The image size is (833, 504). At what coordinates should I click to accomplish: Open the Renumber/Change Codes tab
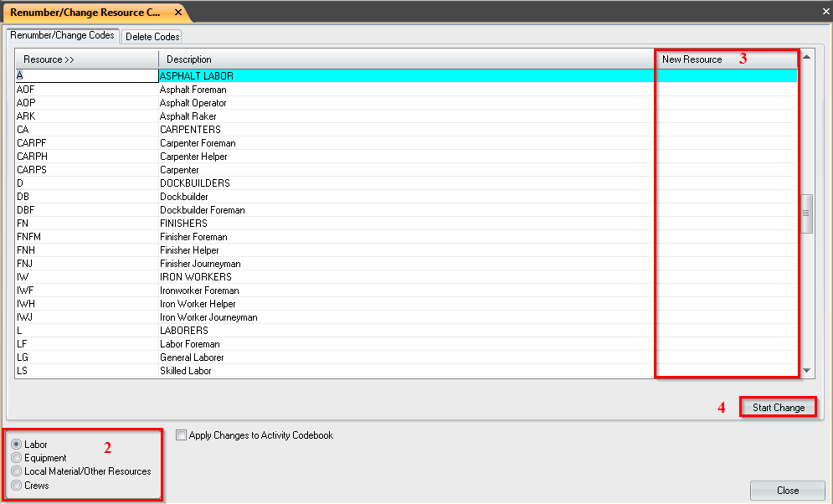62,35
